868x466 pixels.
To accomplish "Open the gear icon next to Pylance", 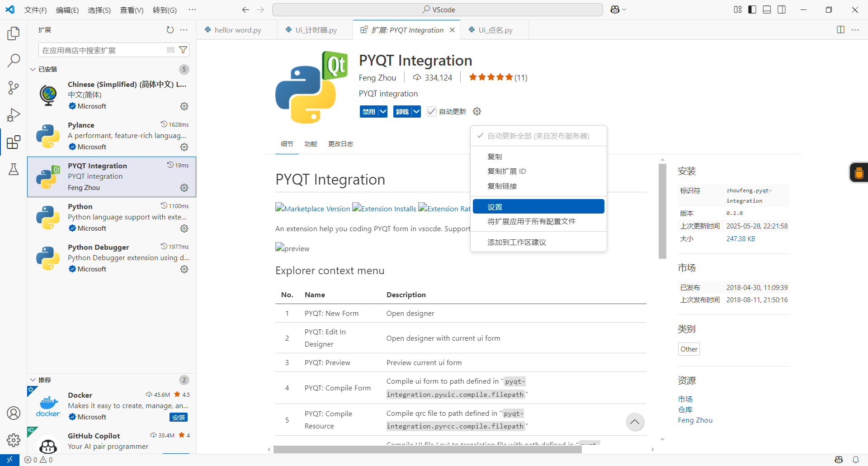I will point(184,147).
